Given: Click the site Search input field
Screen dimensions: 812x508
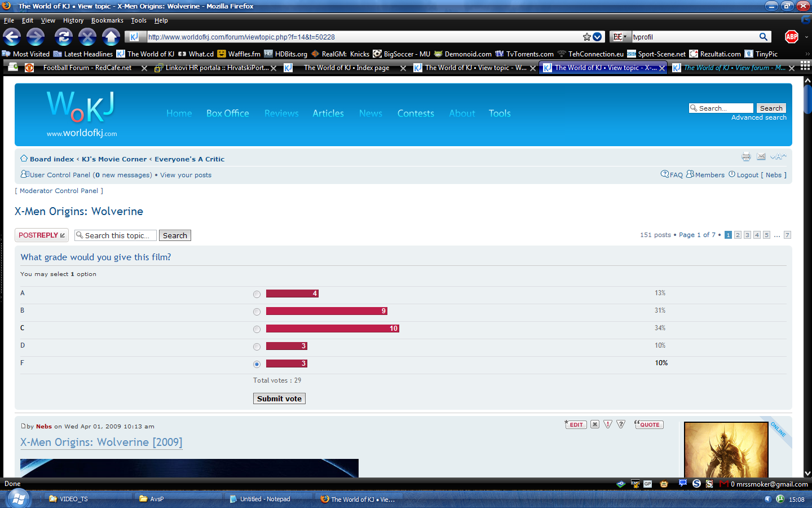Looking at the screenshot, I should (721, 108).
